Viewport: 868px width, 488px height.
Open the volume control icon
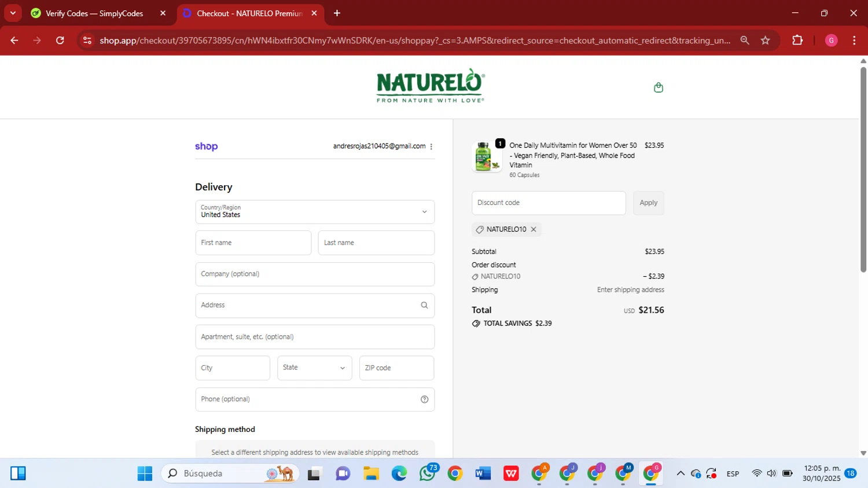pos(771,474)
